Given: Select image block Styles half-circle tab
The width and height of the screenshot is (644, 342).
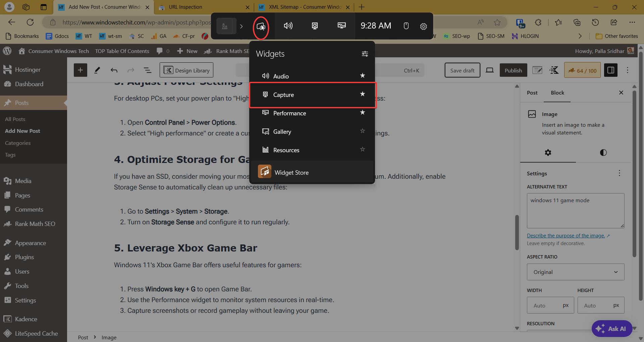Looking at the screenshot, I should click(603, 153).
